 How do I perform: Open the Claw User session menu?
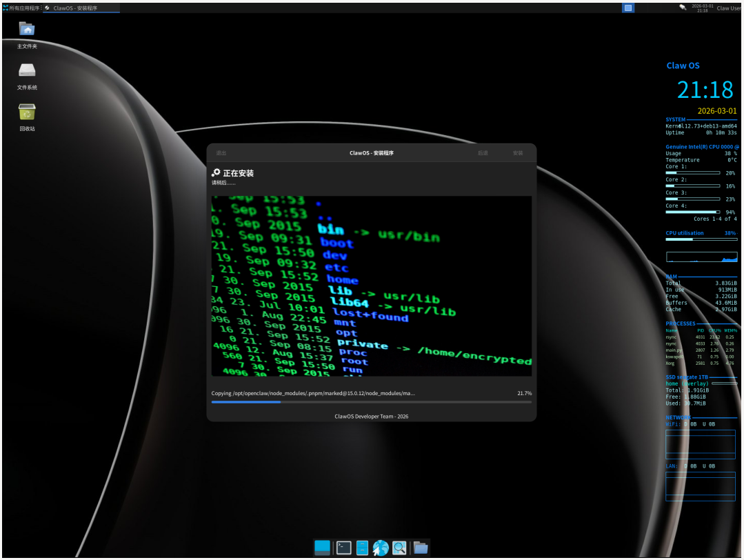pyautogui.click(x=729, y=8)
